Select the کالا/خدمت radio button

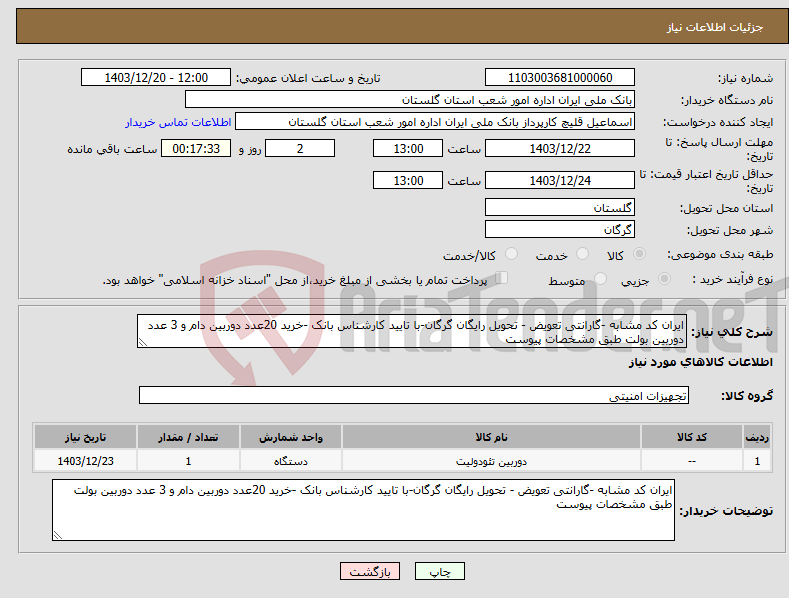coord(511,254)
